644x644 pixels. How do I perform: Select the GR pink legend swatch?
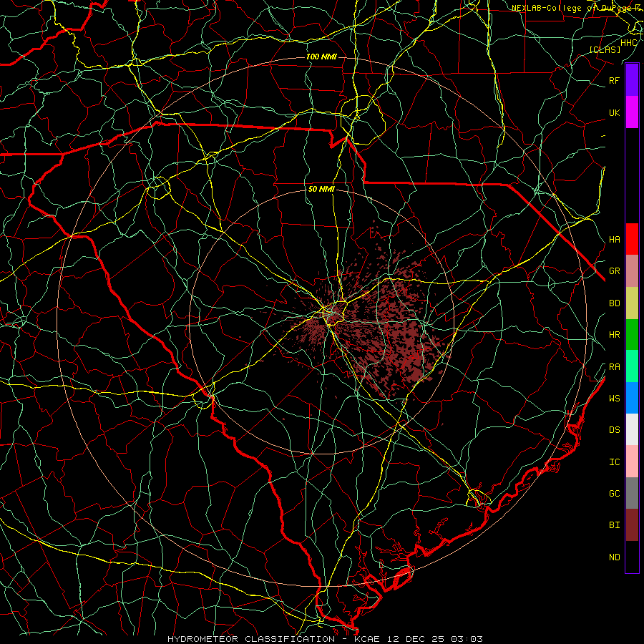pyautogui.click(x=632, y=271)
